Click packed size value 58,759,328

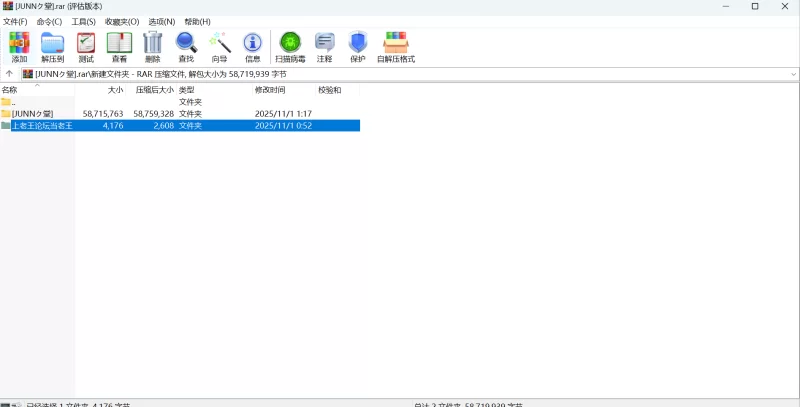click(x=154, y=114)
